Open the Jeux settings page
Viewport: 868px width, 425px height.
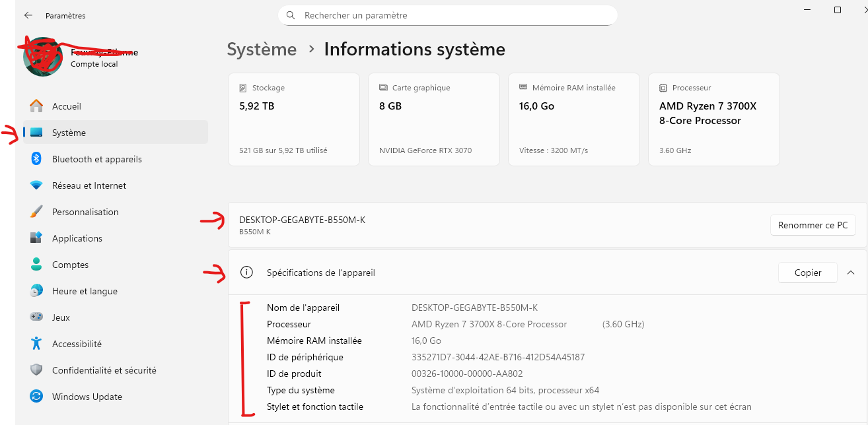point(116,317)
